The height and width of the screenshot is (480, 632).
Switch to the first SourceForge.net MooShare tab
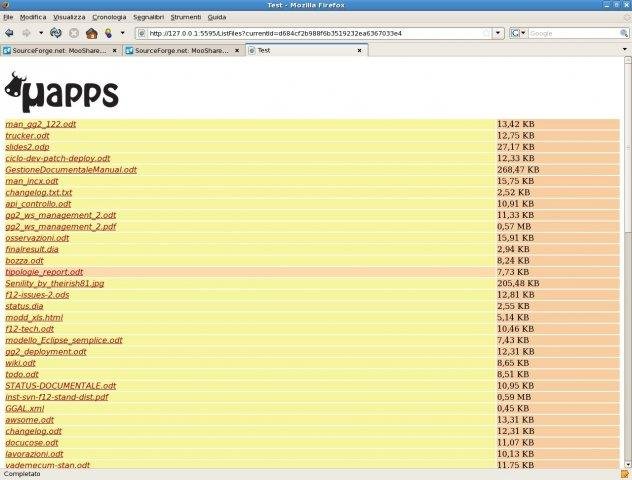tap(61, 50)
